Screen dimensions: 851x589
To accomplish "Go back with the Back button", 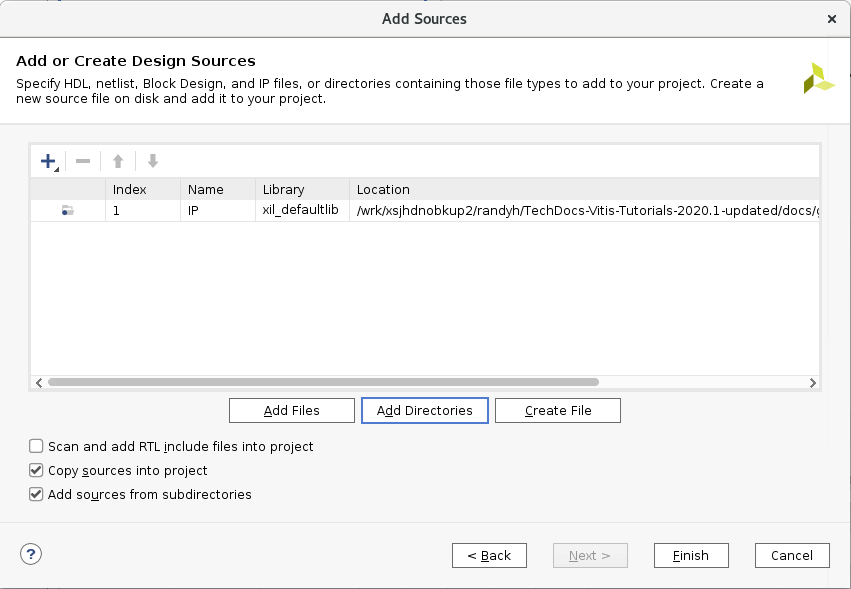I will tap(490, 555).
